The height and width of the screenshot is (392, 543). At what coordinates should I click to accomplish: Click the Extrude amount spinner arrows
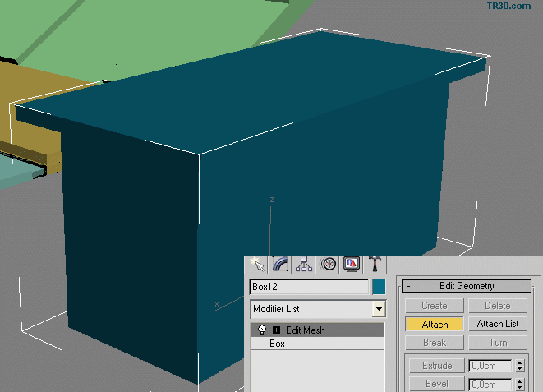click(x=520, y=366)
